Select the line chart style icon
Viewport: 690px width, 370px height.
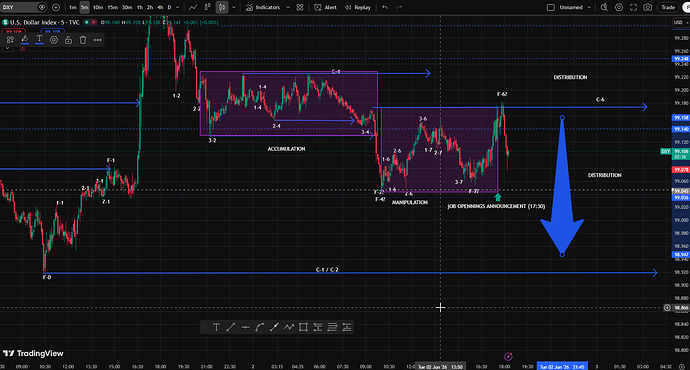[x=193, y=7]
